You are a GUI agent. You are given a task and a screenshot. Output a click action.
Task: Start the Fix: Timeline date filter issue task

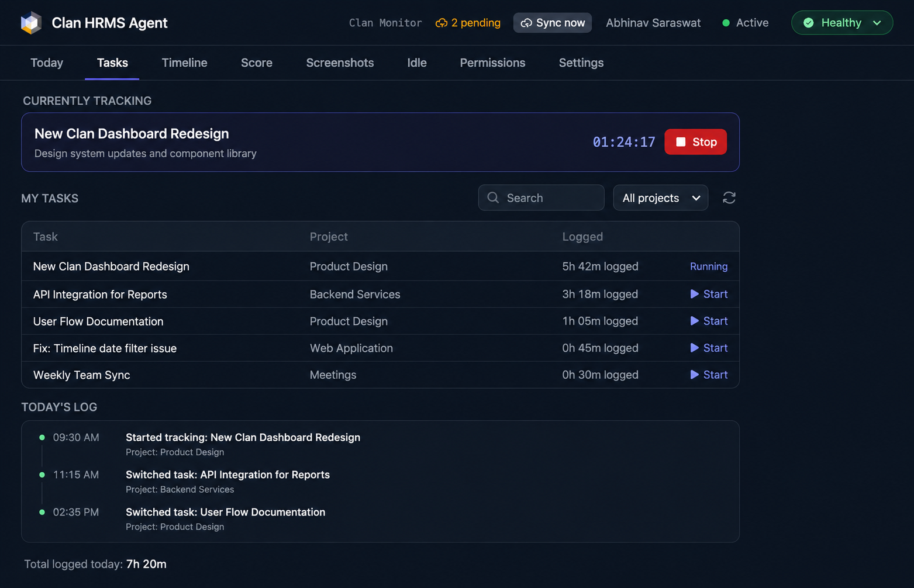coord(709,348)
